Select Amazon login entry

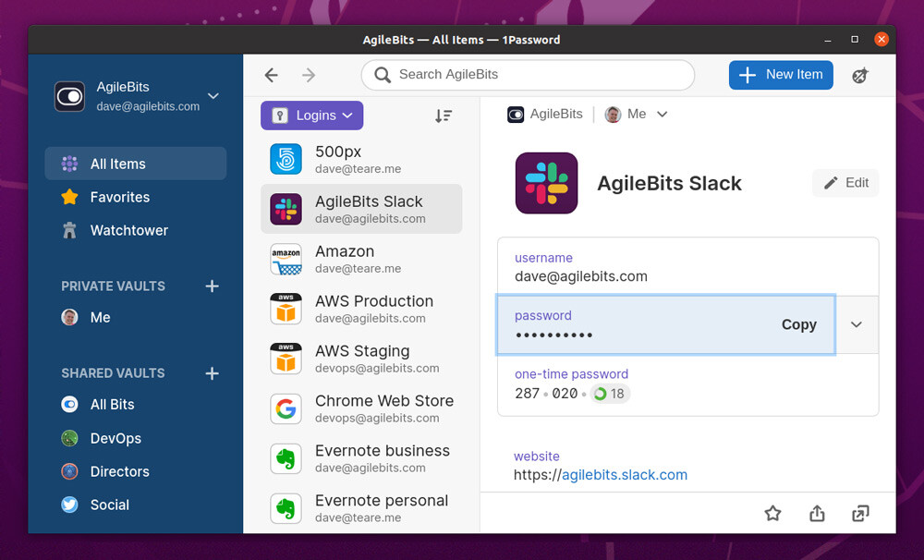coord(361,260)
